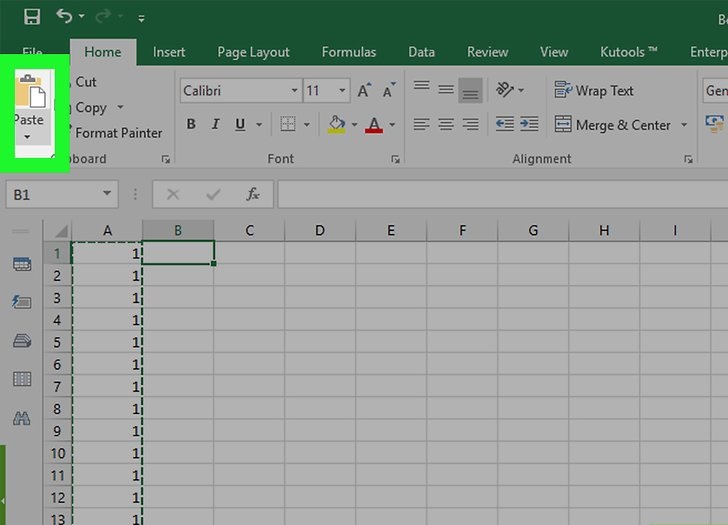
Task: Click the Save icon in quick access toolbar
Action: [x=32, y=17]
